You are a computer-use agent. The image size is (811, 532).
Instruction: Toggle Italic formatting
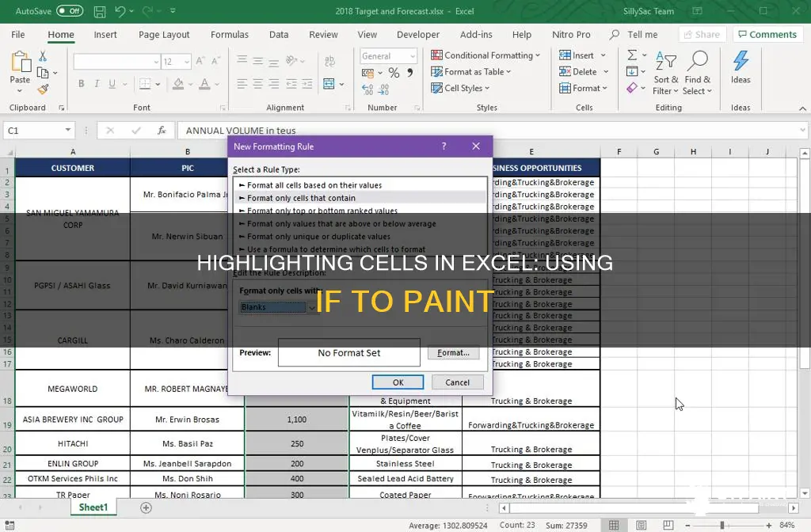click(x=97, y=84)
